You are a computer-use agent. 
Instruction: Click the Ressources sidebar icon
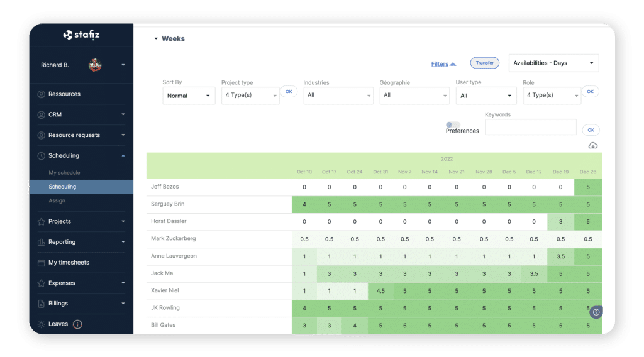41,94
